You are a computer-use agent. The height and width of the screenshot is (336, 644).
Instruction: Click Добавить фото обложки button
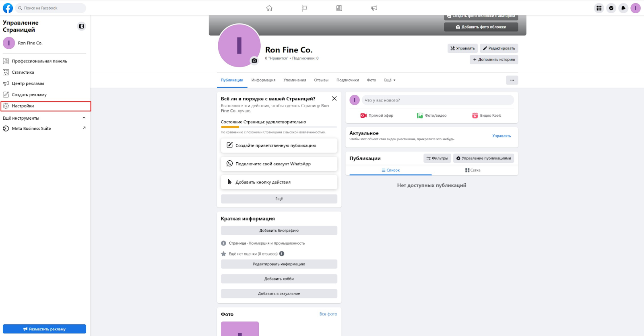pos(481,27)
